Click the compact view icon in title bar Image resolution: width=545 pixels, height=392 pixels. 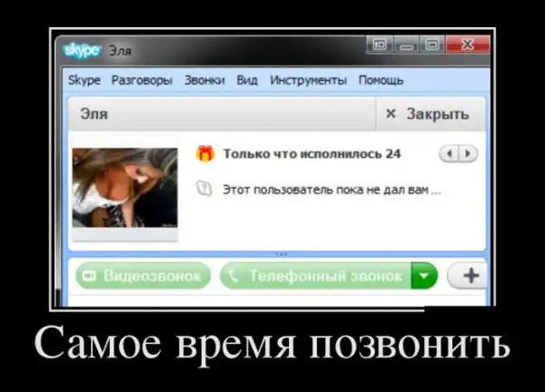point(379,44)
